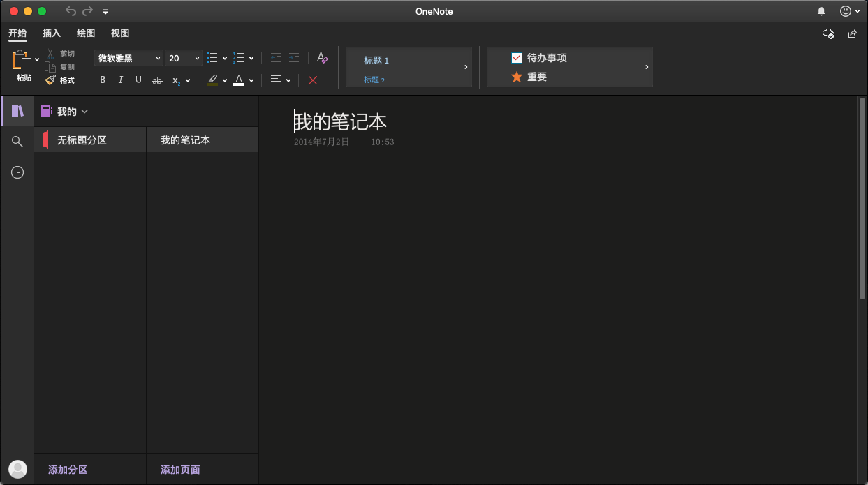Select the 我的笔记本 page in list
The width and height of the screenshot is (868, 485).
pos(203,140)
